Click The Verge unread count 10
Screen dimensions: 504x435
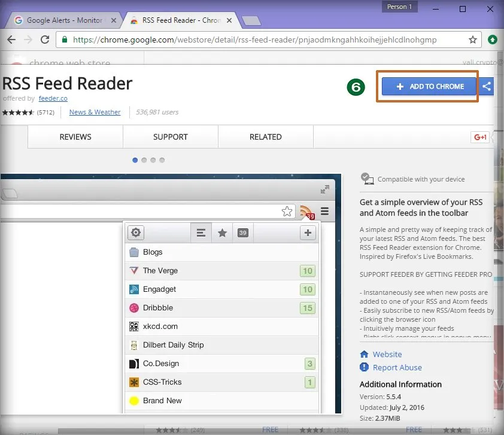point(308,271)
